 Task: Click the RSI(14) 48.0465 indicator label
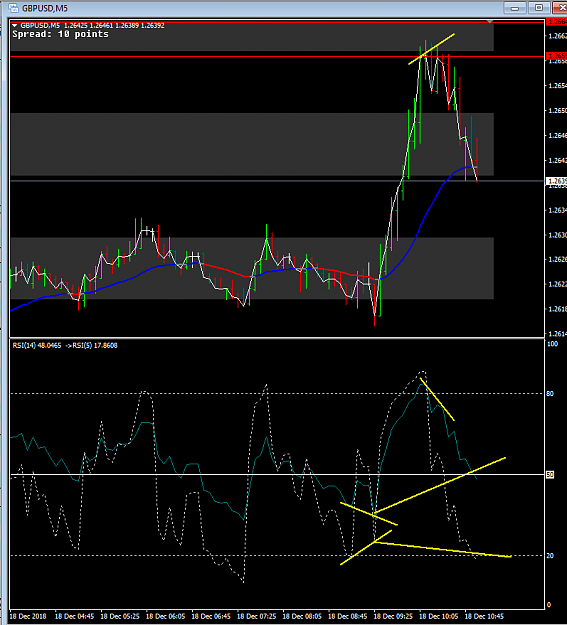[x=37, y=346]
